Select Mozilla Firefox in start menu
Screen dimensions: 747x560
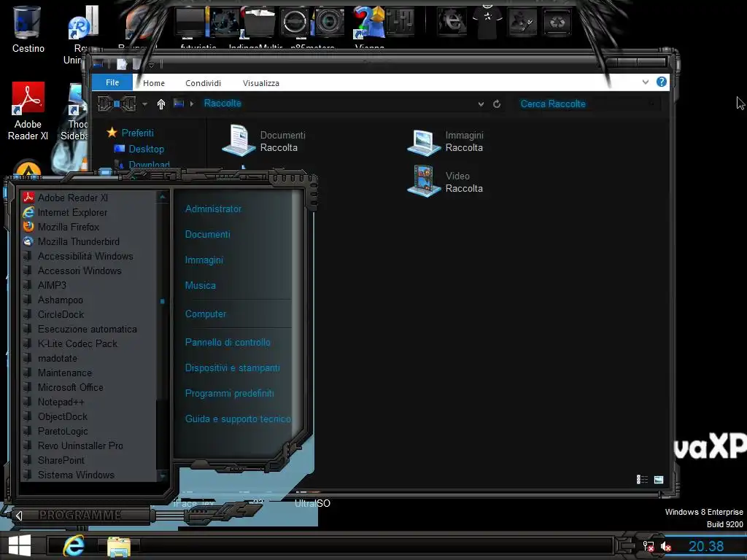[x=68, y=227]
